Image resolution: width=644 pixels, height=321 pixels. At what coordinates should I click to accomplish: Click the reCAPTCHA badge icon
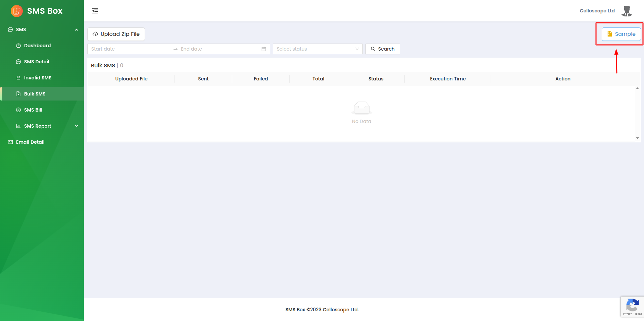point(632,306)
